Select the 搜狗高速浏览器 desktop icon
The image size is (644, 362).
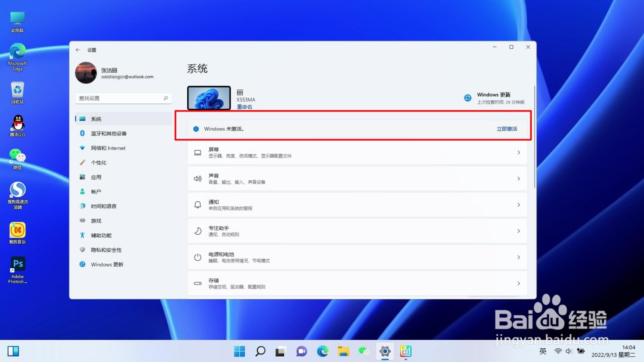17,195
